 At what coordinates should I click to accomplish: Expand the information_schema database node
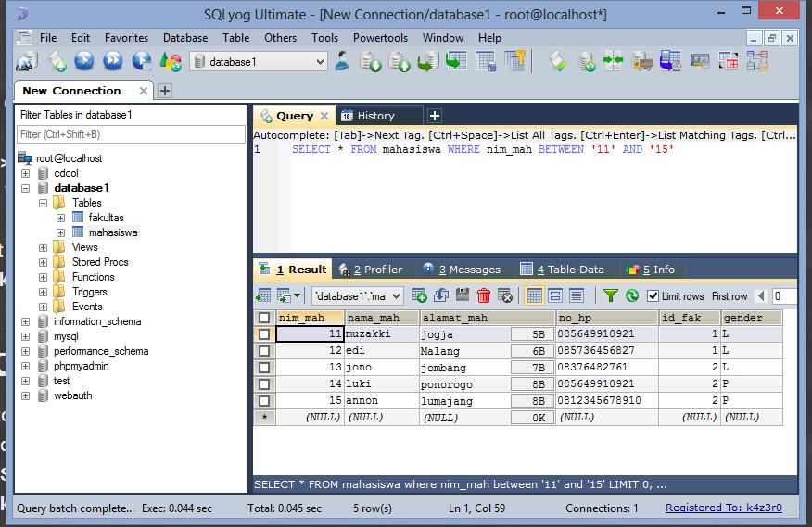click(x=25, y=322)
